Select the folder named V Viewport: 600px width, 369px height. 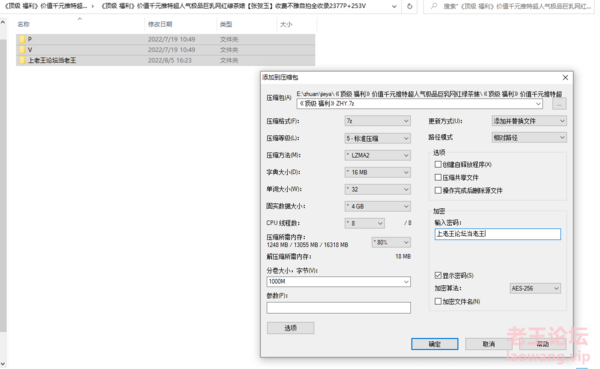(x=165, y=50)
